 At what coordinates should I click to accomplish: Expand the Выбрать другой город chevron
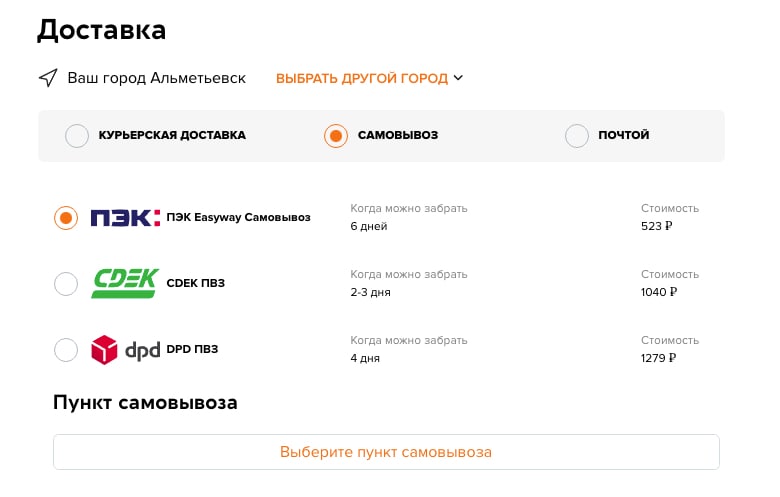click(x=458, y=78)
